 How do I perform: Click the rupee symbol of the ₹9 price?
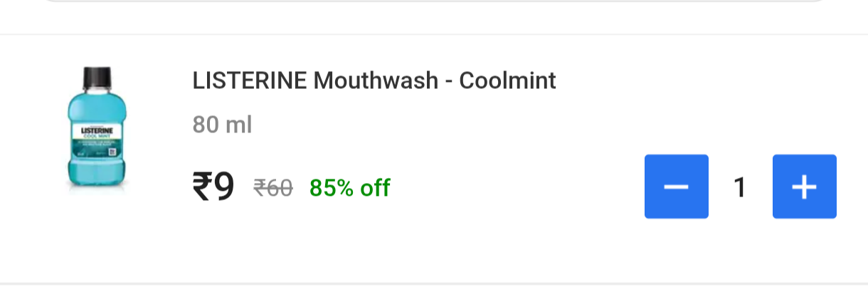(x=201, y=187)
